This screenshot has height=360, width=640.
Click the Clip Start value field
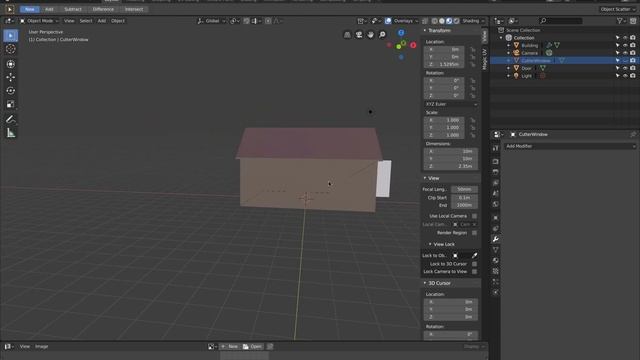[464, 198]
